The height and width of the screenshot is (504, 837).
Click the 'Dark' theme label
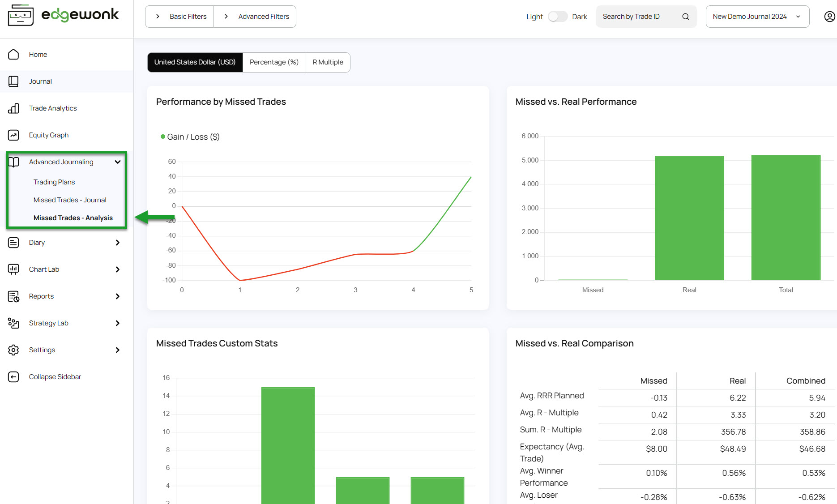coord(580,17)
